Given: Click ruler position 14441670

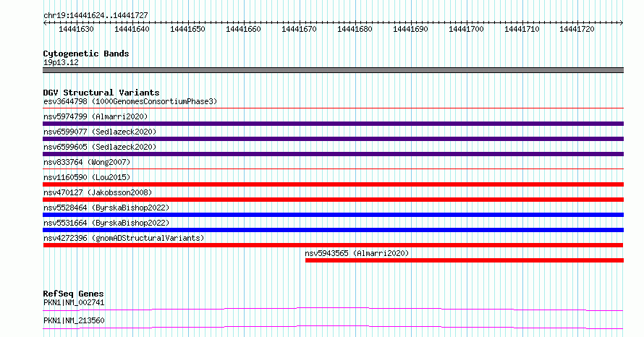Looking at the screenshot, I should click(299, 29).
